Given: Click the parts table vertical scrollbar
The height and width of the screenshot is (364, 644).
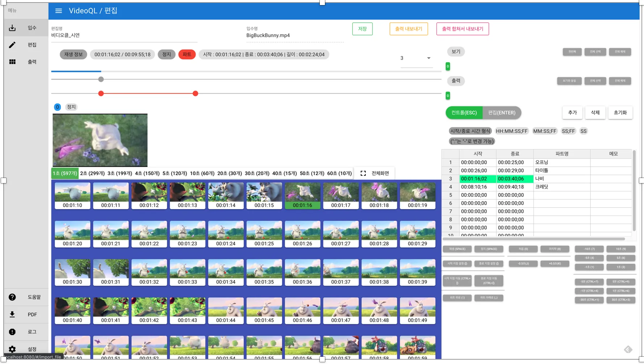Looking at the screenshot, I should 634,191.
